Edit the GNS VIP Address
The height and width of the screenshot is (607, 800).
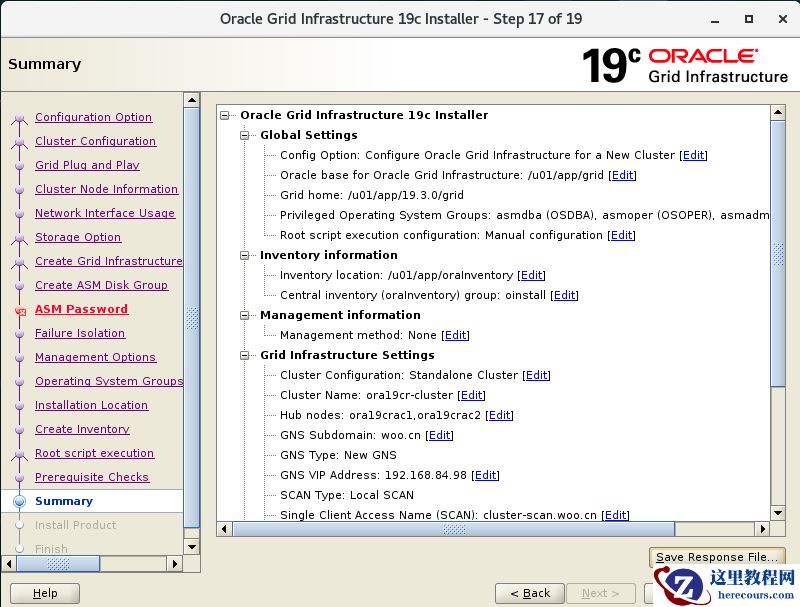pos(485,475)
